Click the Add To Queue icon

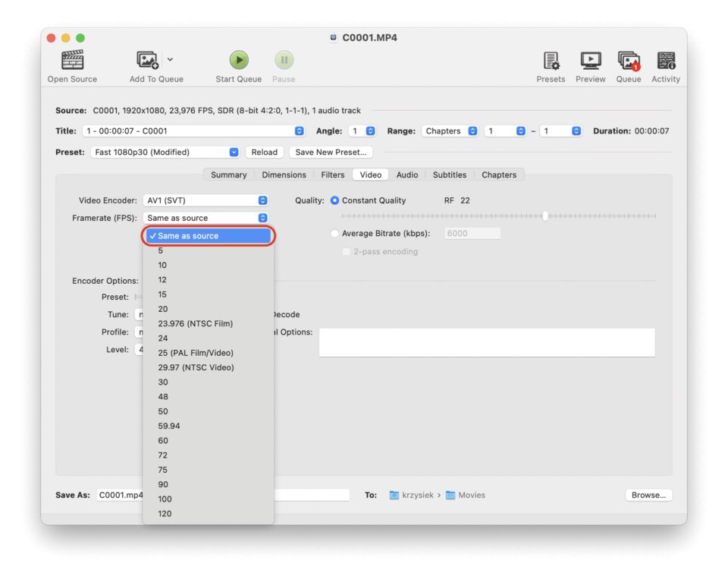pyautogui.click(x=148, y=61)
